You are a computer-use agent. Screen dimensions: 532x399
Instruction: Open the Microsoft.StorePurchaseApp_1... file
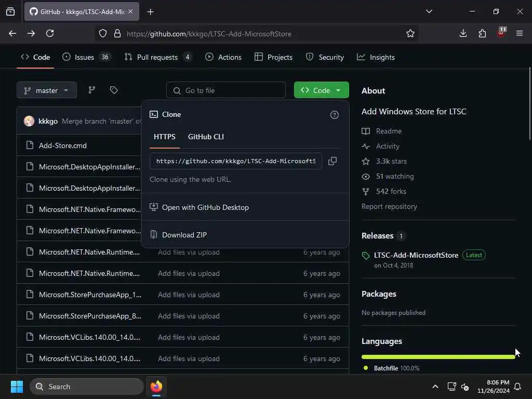coord(90,295)
